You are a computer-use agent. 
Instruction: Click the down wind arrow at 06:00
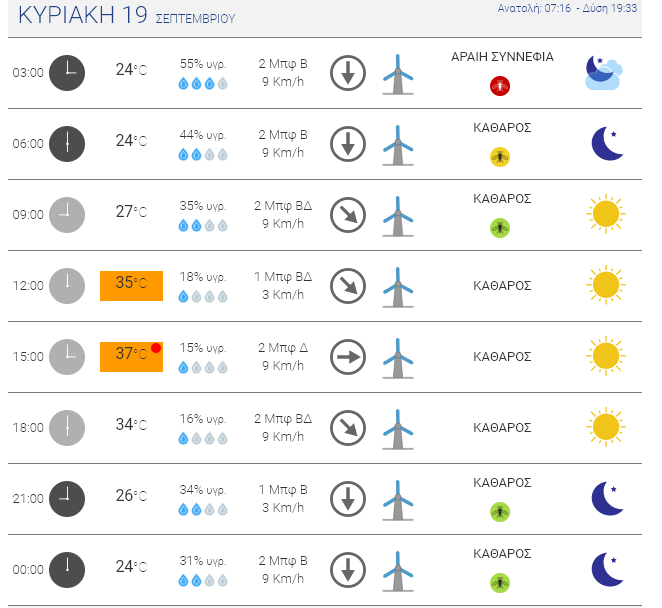(347, 144)
